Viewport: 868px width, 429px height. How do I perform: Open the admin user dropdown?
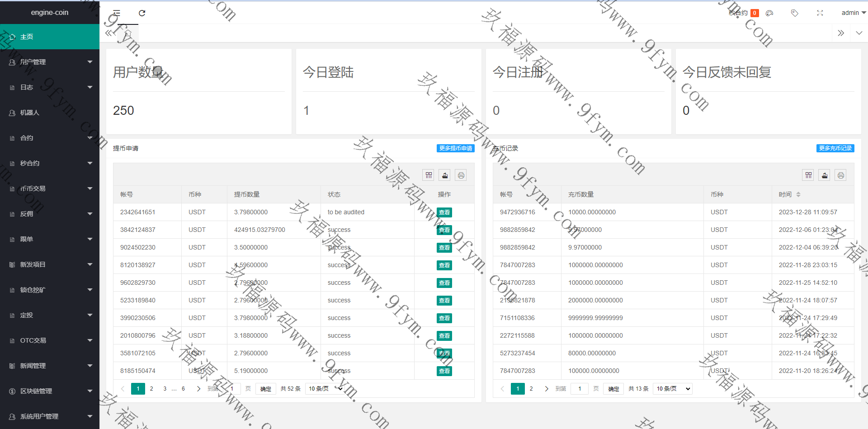coord(853,13)
